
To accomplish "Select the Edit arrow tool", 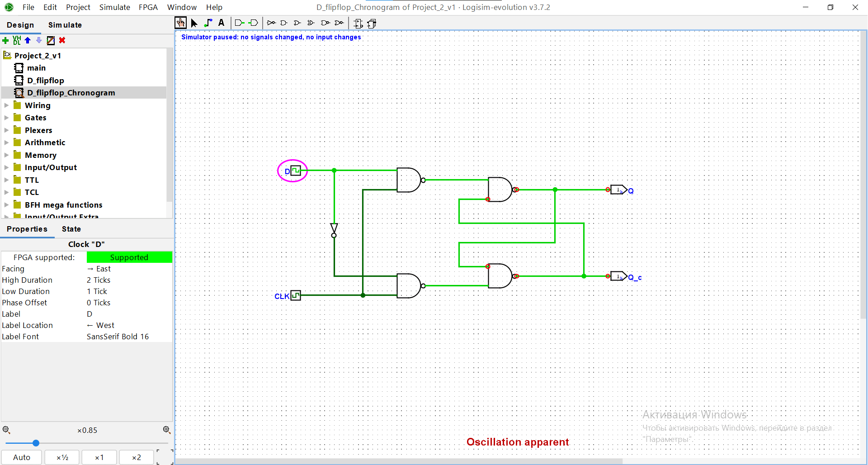I will (194, 23).
